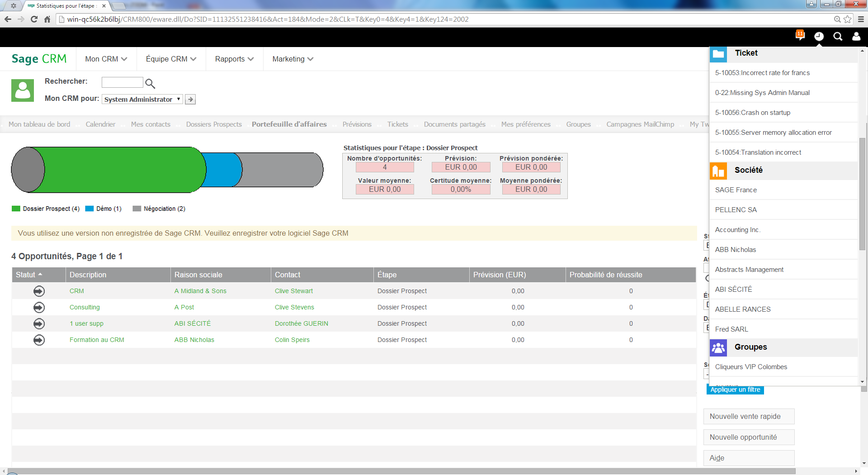Viewport: 868px width, 475px height.
Task: Click the Aide button
Action: pyautogui.click(x=749, y=458)
